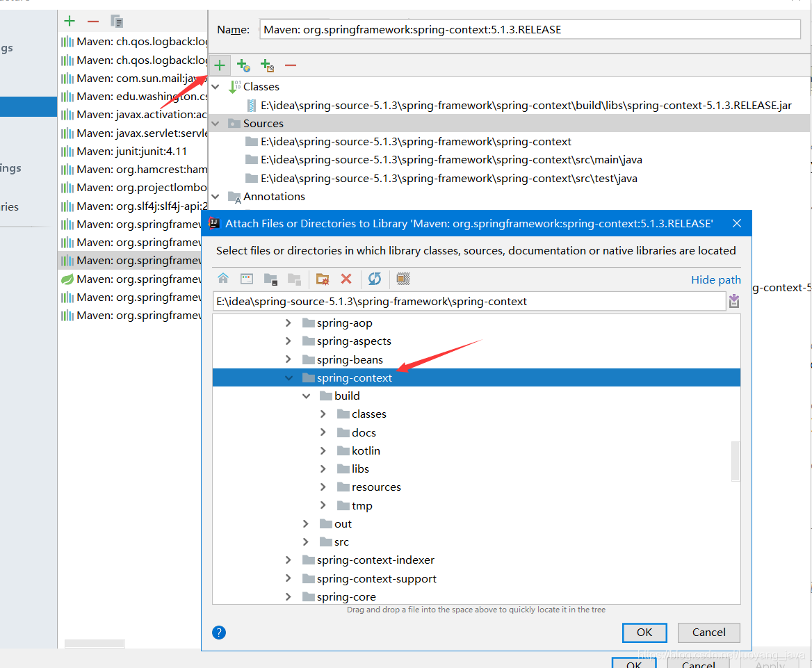Viewport: 812px width, 668px height.
Task: Select the Maven junit:junit:4.11 library
Action: [x=124, y=152]
